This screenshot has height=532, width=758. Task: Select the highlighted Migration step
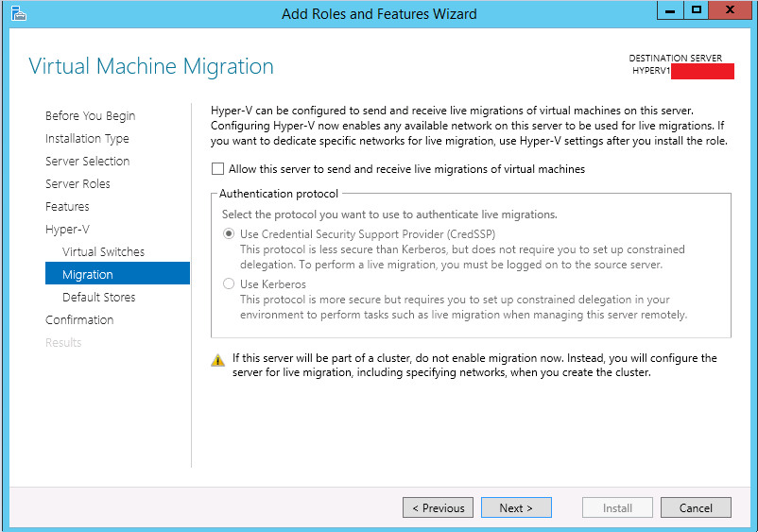point(117,273)
